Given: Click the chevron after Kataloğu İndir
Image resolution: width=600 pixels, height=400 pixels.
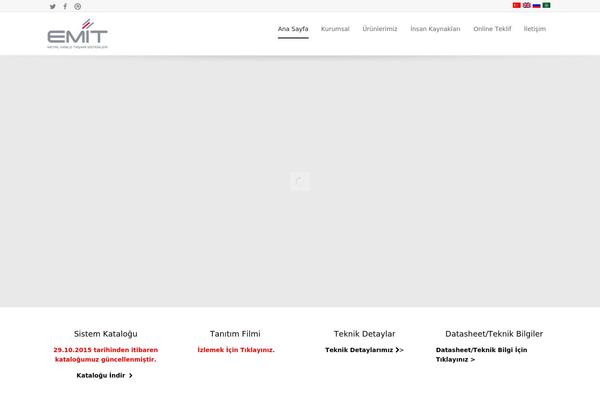Looking at the screenshot, I should 131,376.
